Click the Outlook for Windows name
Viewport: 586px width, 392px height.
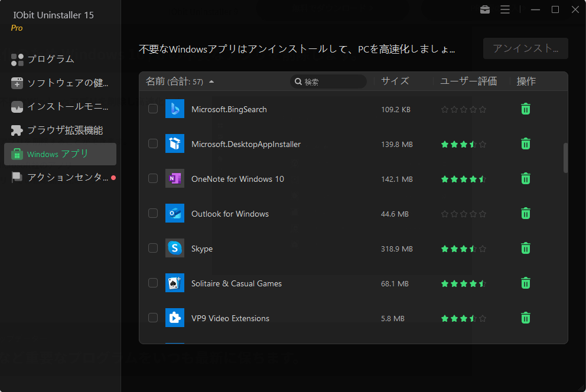click(230, 214)
